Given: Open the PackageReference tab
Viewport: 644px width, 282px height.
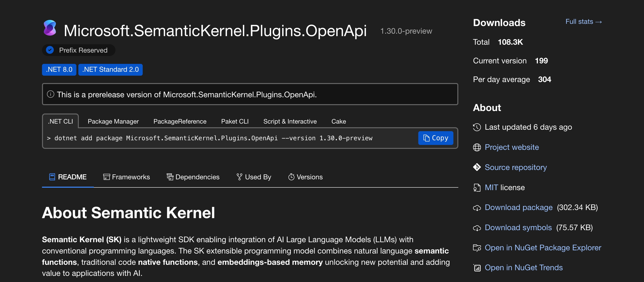Looking at the screenshot, I should pos(180,121).
